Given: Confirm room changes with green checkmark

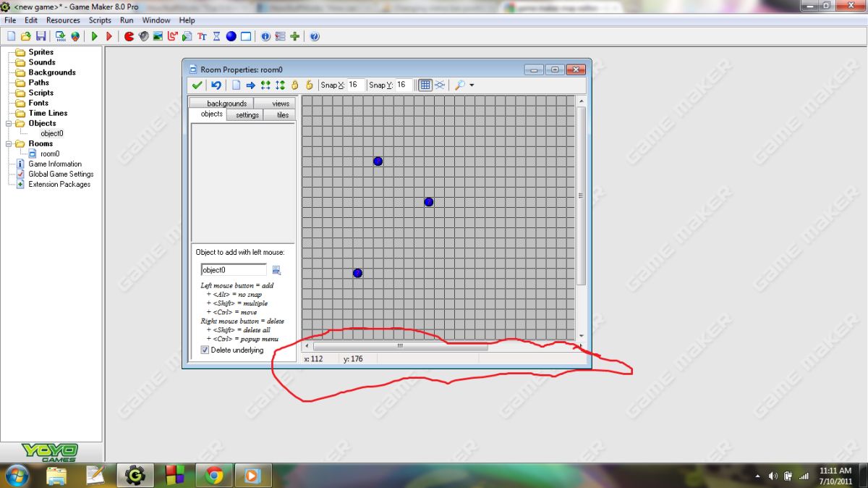Looking at the screenshot, I should pyautogui.click(x=197, y=85).
